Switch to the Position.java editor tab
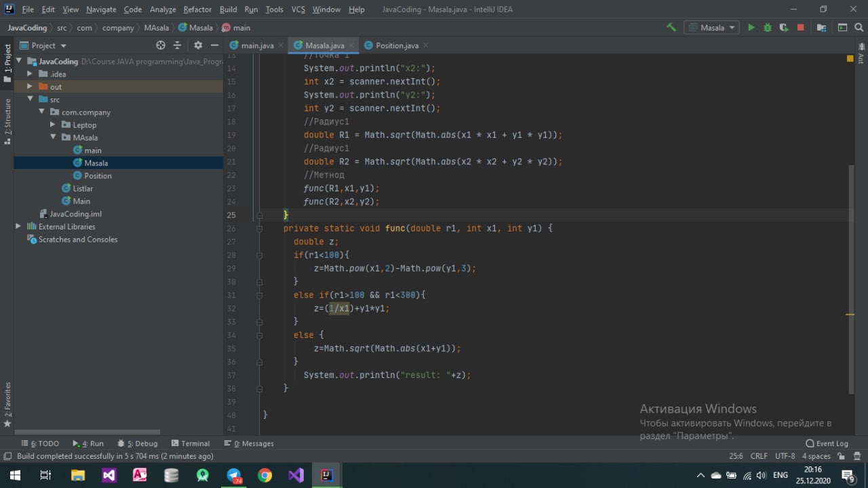The height and width of the screenshot is (488, 868). [397, 45]
